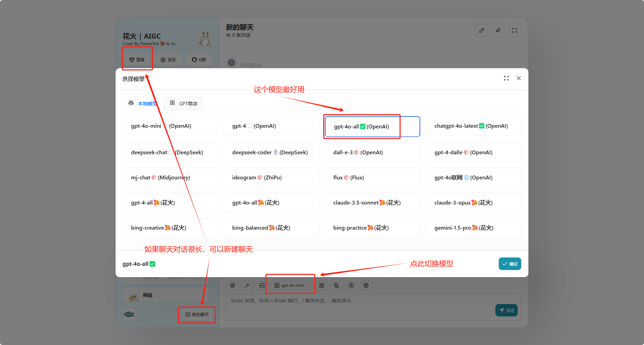Pick the claude-3.5-sonnet (花火) model
This screenshot has width=644, height=345.
373,202
